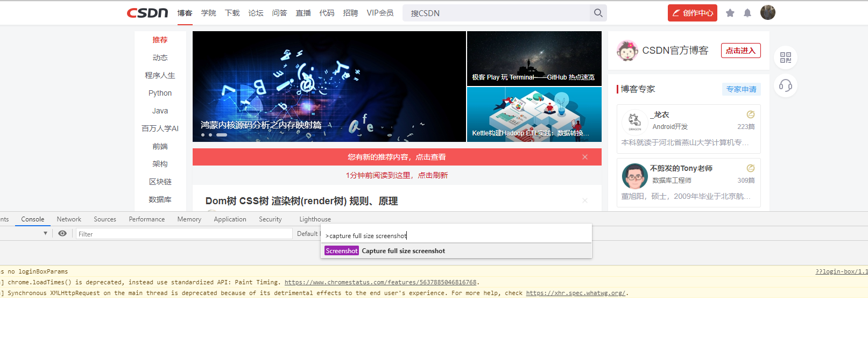Viewport: 868px width, 359px height.
Task: Open 代码 in top navigation
Action: [x=327, y=13]
